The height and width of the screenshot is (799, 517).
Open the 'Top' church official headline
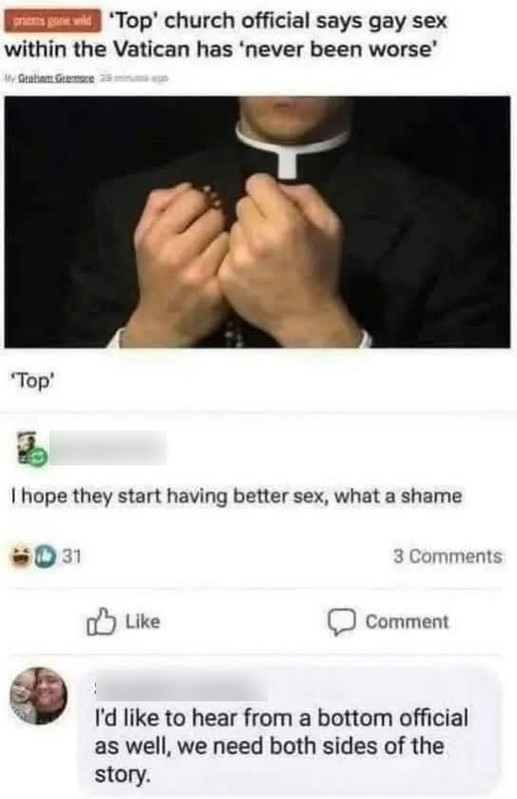(x=226, y=35)
